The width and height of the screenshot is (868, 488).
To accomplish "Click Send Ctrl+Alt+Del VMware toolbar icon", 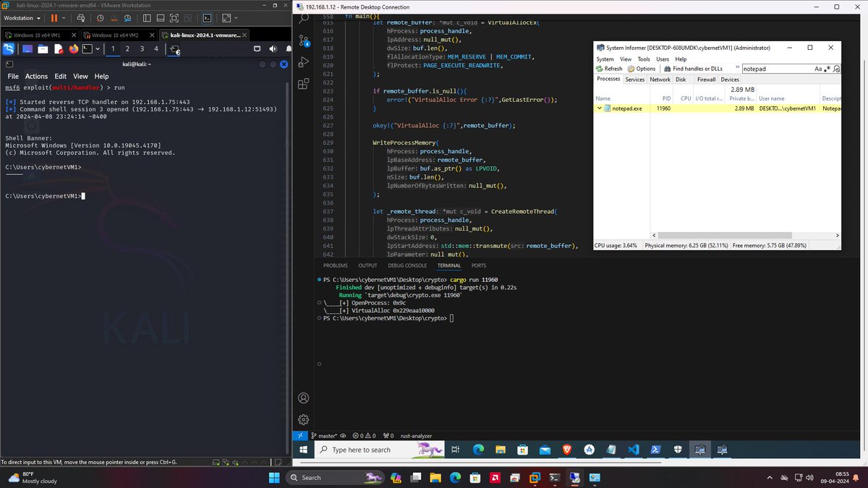I will coord(80,17).
